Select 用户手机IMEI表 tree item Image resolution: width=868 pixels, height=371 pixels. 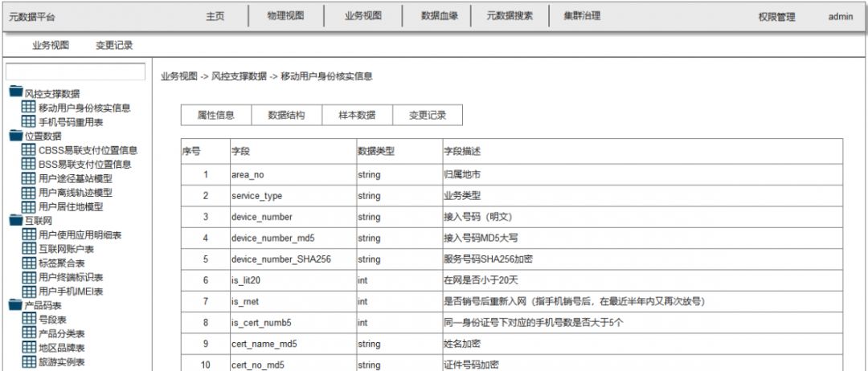71,291
